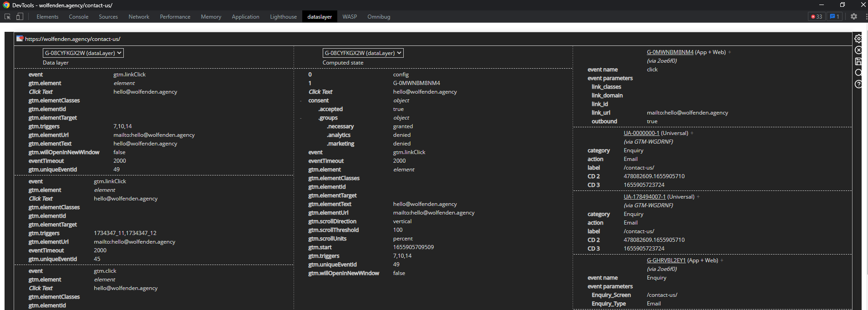This screenshot has height=310, width=868.
Task: Click gtm.uniqueEventId value 45
Action: coord(97,259)
